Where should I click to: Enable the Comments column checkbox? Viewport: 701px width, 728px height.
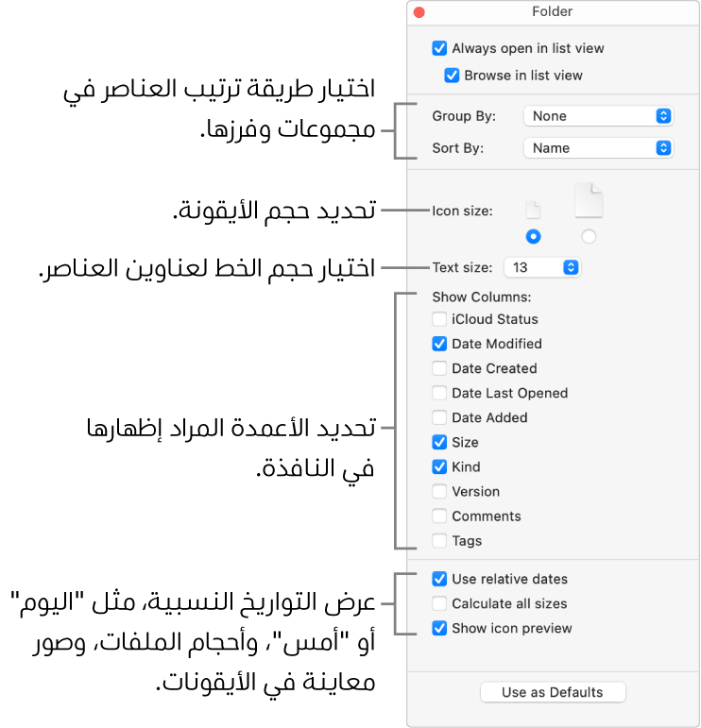[439, 516]
